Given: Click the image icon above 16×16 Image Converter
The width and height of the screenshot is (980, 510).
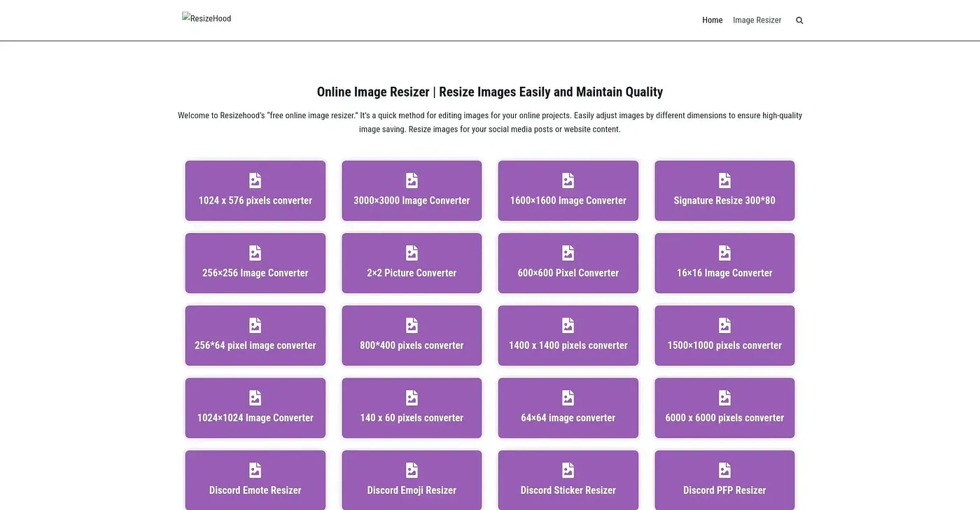Looking at the screenshot, I should (x=724, y=253).
